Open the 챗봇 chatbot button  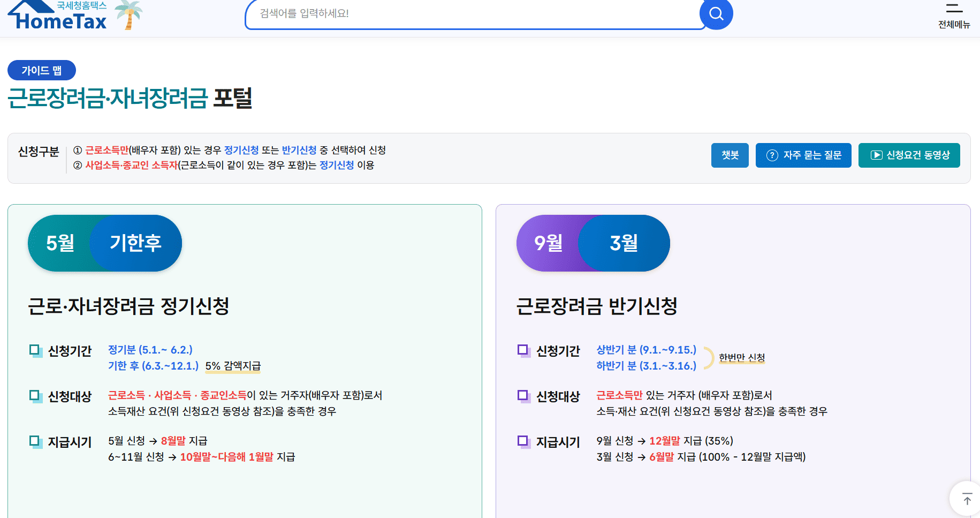730,155
